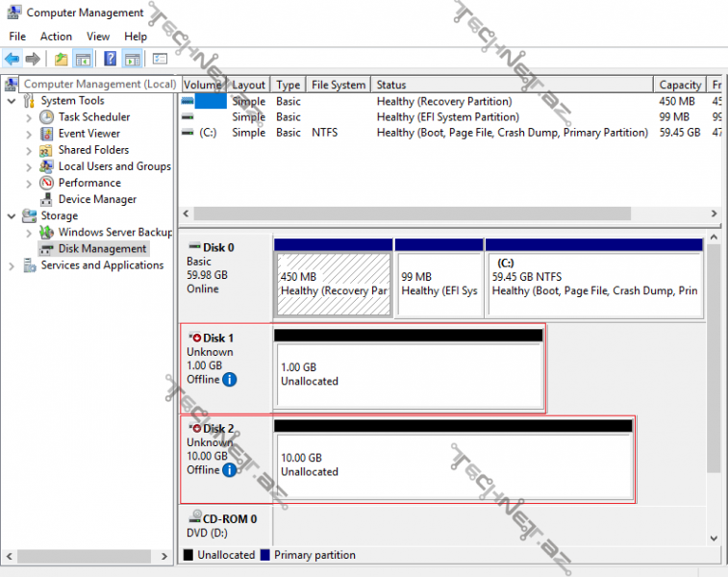This screenshot has height=577, width=728.
Task: Open Device Manager in the tree
Action: 97,199
